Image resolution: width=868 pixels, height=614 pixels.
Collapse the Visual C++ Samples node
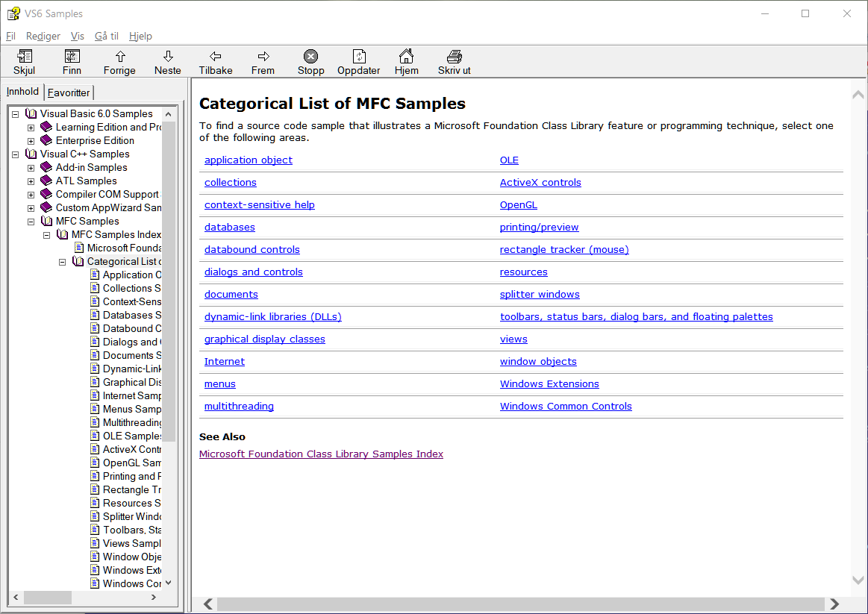pyautogui.click(x=16, y=154)
